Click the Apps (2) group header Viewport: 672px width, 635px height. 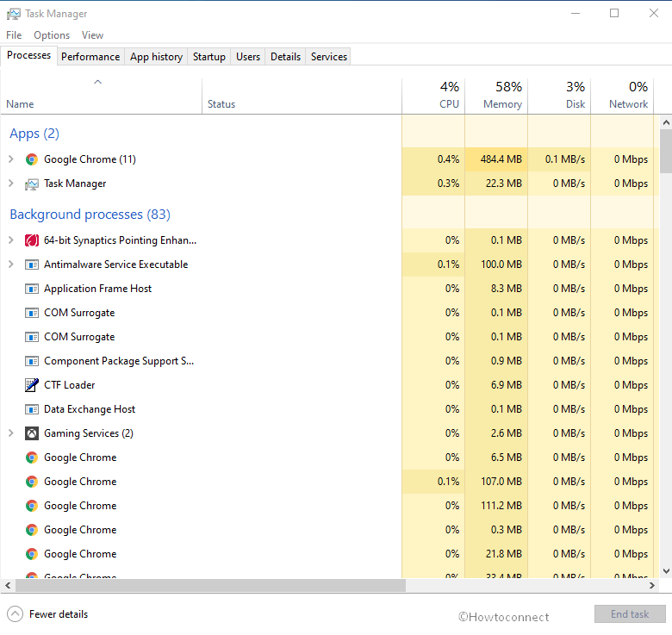[34, 134]
